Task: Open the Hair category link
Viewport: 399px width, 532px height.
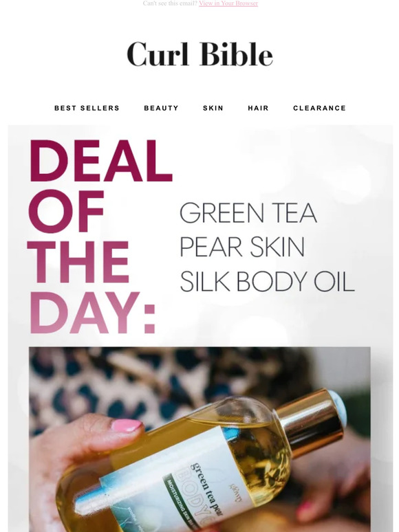Action: [x=258, y=108]
